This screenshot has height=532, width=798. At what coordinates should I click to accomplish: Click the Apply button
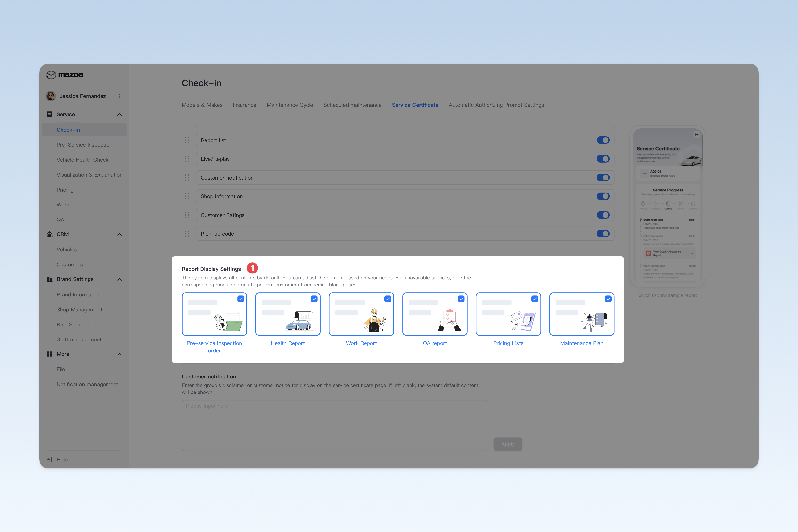click(508, 444)
